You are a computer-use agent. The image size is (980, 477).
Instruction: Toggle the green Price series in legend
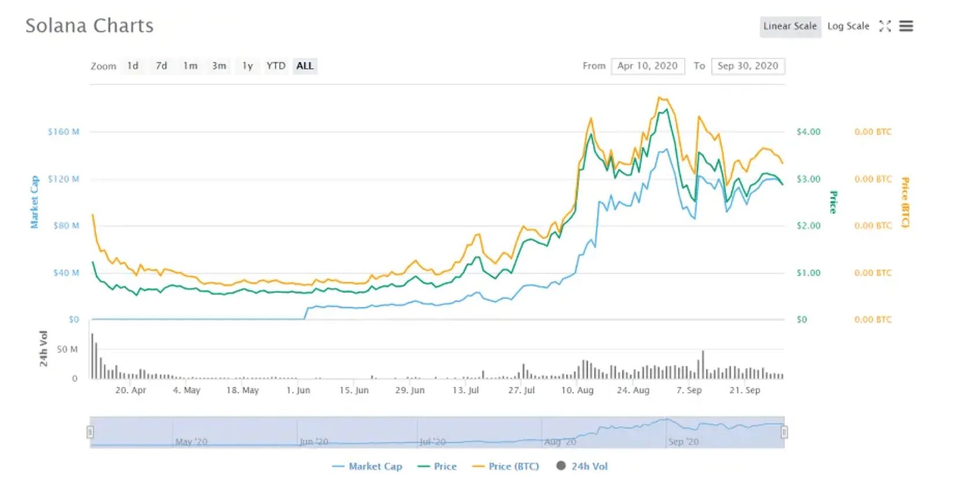[437, 466]
